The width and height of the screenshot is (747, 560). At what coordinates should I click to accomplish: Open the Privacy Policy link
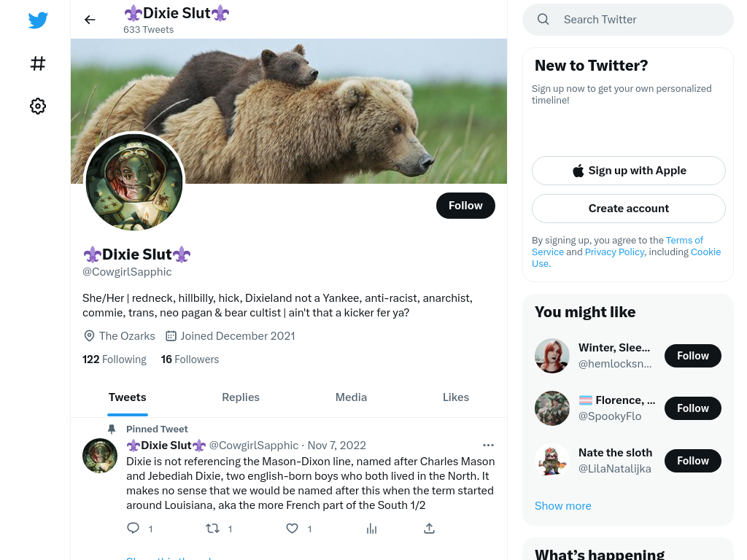pos(614,252)
